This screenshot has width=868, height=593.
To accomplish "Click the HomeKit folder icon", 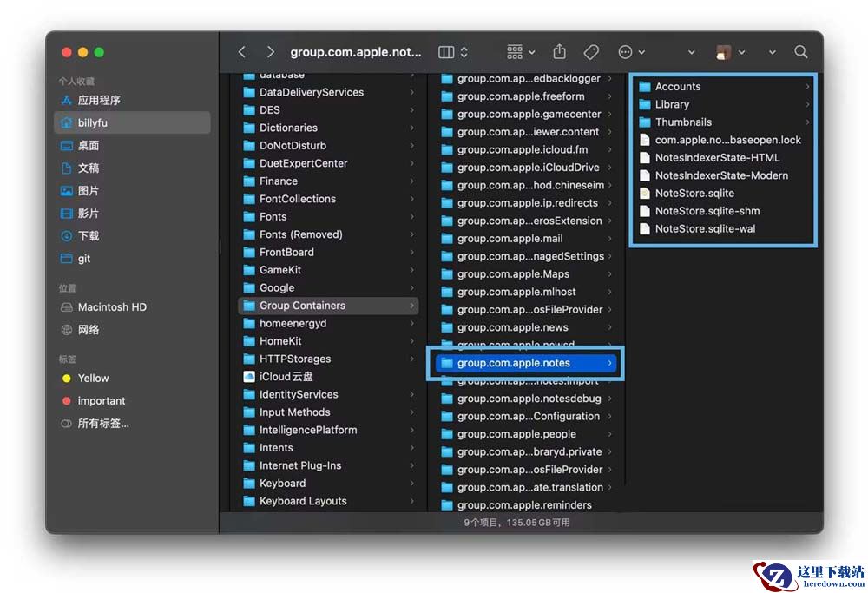I will [x=249, y=341].
